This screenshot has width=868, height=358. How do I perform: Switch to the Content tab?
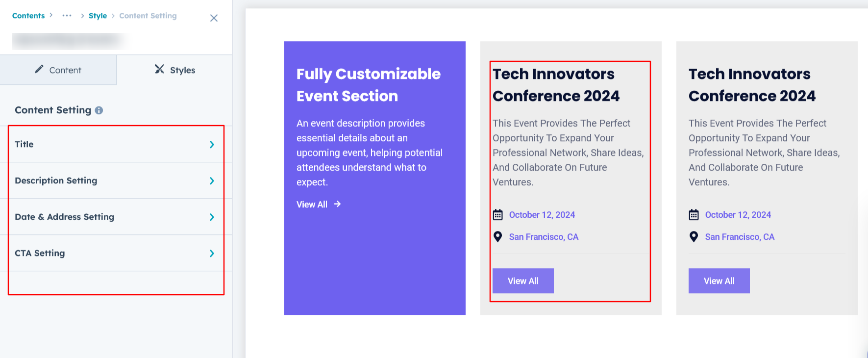58,70
